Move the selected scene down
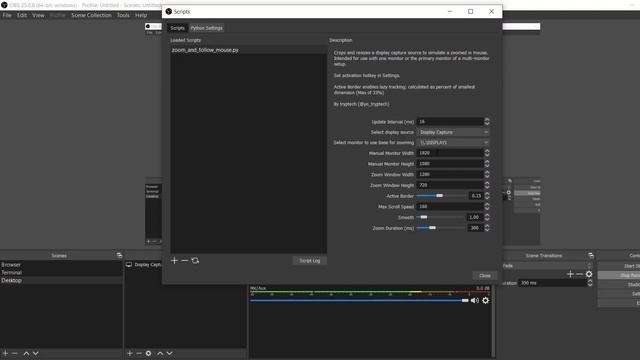The width and height of the screenshot is (640, 360). click(x=36, y=353)
